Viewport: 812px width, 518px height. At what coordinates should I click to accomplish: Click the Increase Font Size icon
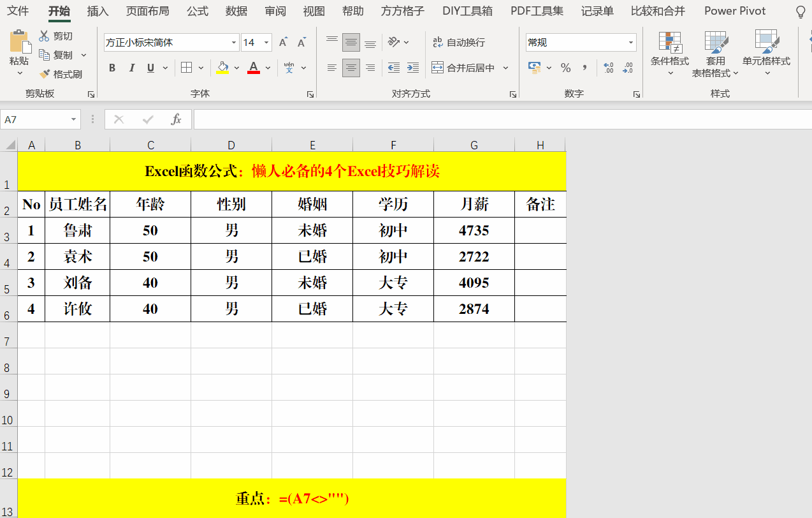pos(284,42)
